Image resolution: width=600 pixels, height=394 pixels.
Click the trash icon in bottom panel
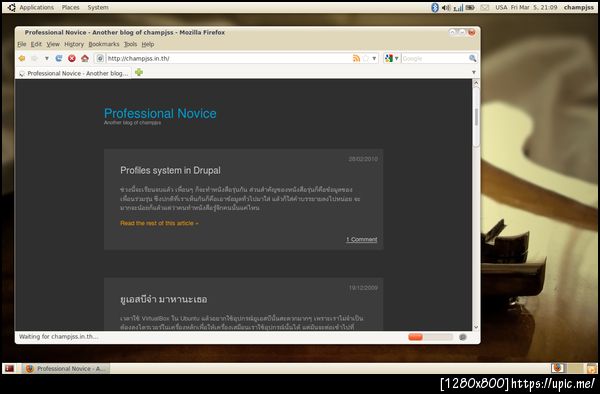tap(592, 368)
